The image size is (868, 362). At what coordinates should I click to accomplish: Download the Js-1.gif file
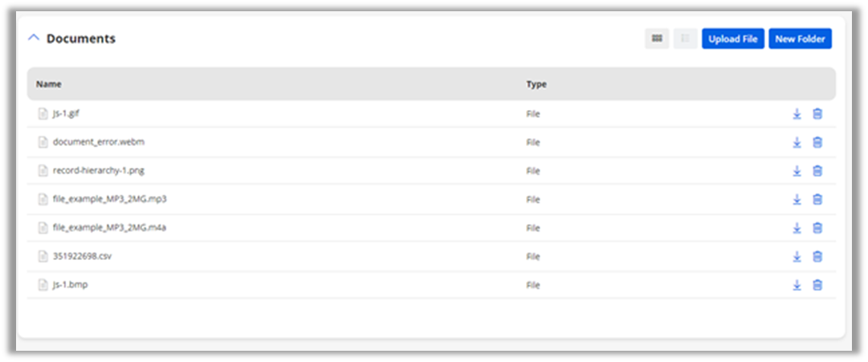pyautogui.click(x=797, y=114)
